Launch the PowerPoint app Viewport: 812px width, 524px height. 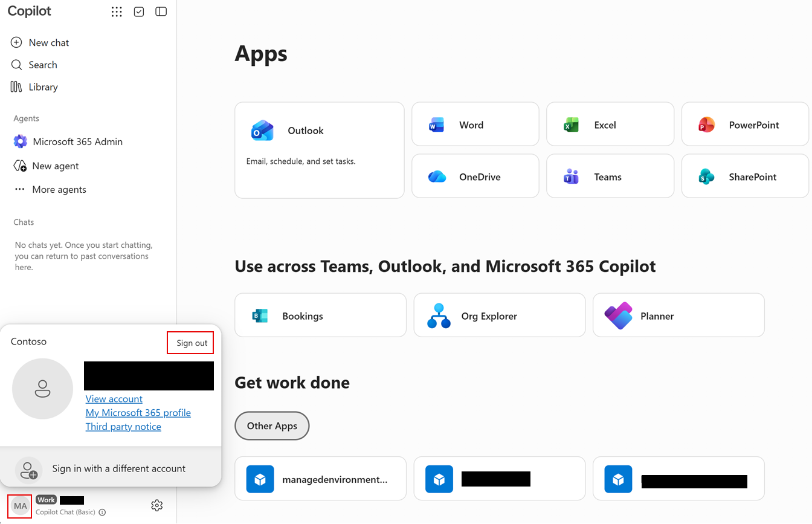745,124
